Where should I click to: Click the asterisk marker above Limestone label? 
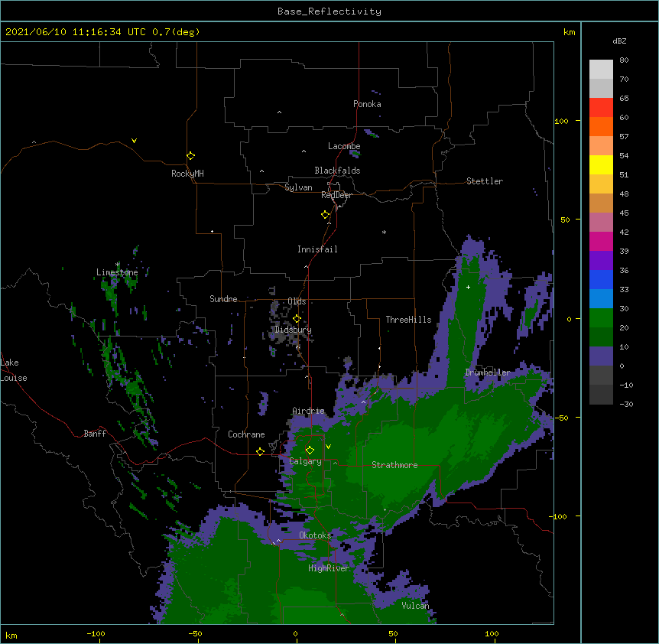pos(117,265)
